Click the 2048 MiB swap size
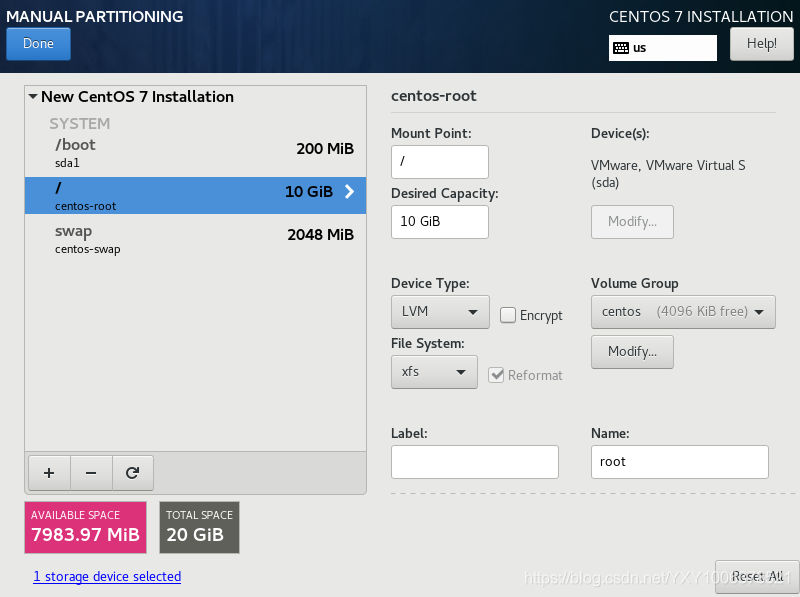 [320, 235]
